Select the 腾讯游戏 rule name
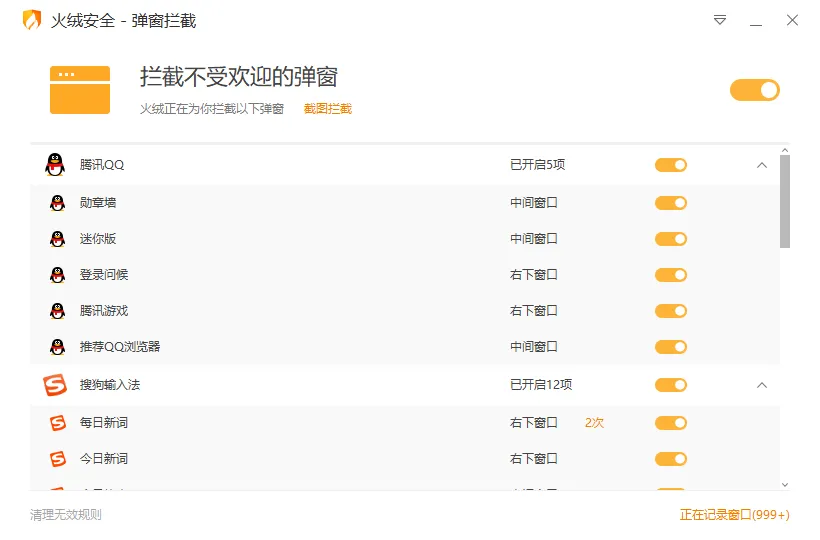The height and width of the screenshot is (540, 820). pos(104,311)
